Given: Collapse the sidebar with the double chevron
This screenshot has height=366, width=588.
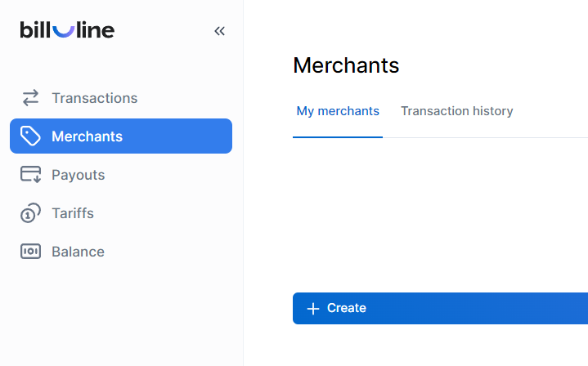Looking at the screenshot, I should pyautogui.click(x=219, y=31).
